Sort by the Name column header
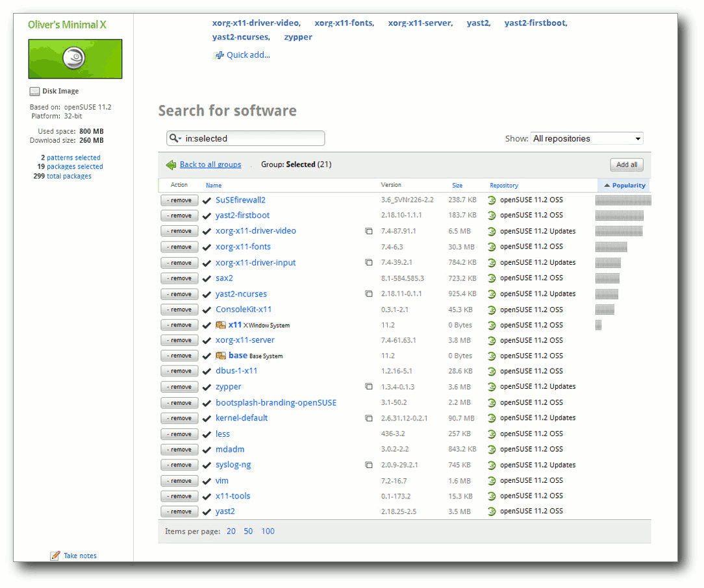Image resolution: width=704 pixels, height=588 pixels. (213, 185)
